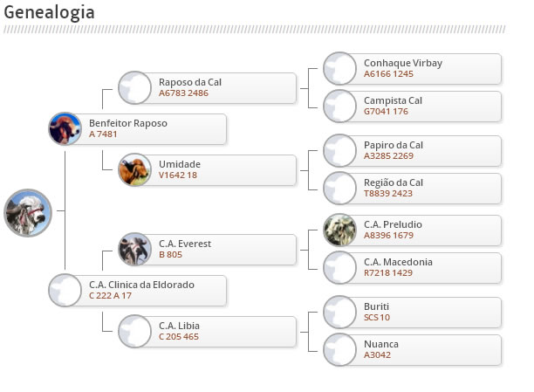Click the Genealogia section heading
This screenshot has width=534, height=392.
coord(50,12)
